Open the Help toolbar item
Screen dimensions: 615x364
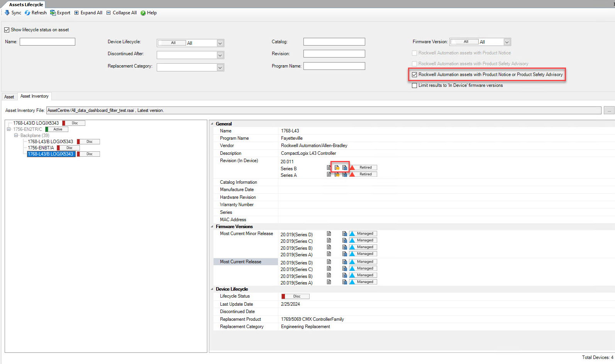(149, 13)
